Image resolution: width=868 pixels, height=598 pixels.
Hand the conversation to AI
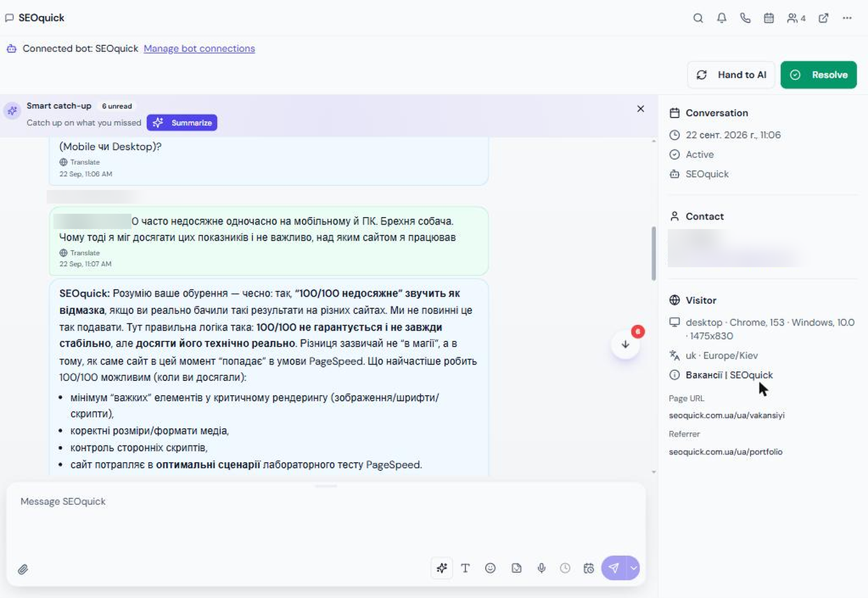[x=731, y=75]
